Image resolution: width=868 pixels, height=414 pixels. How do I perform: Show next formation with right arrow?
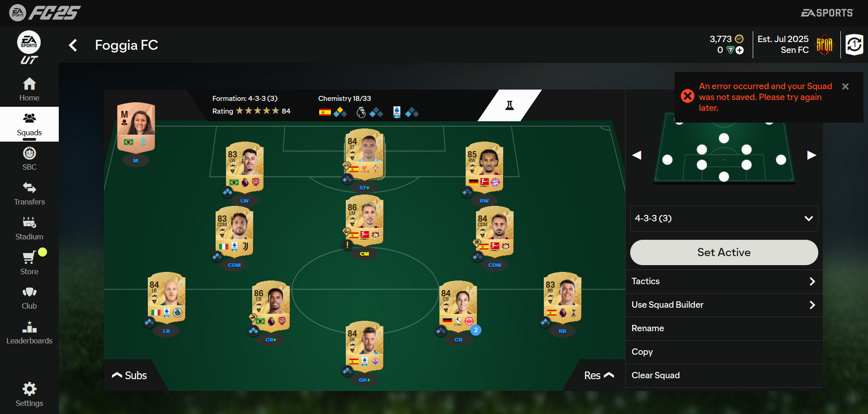(x=811, y=155)
